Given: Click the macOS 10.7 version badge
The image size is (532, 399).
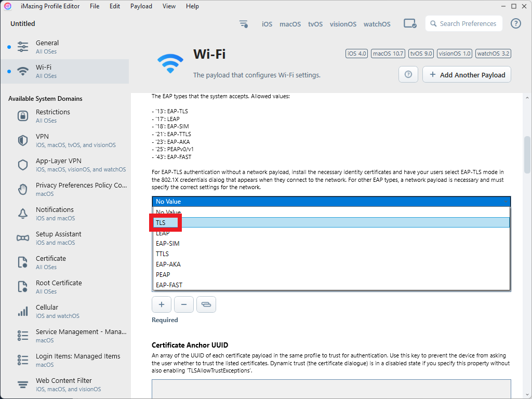Looking at the screenshot, I should pos(388,54).
